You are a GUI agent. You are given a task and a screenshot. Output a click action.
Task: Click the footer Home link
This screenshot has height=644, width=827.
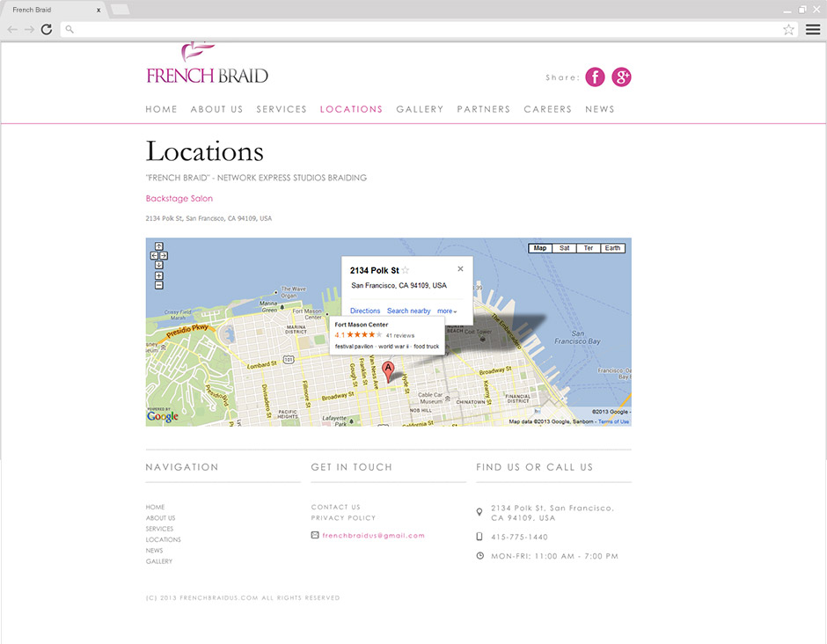click(155, 507)
